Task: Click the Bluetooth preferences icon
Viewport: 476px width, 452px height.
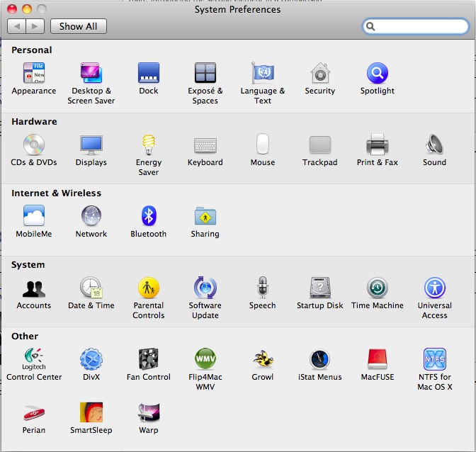Action: [149, 217]
